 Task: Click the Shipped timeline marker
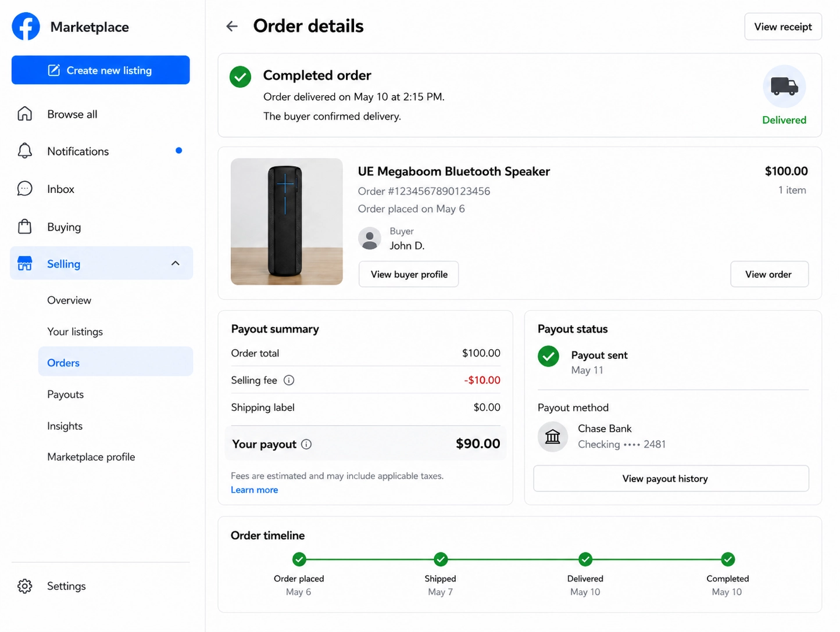(x=441, y=559)
